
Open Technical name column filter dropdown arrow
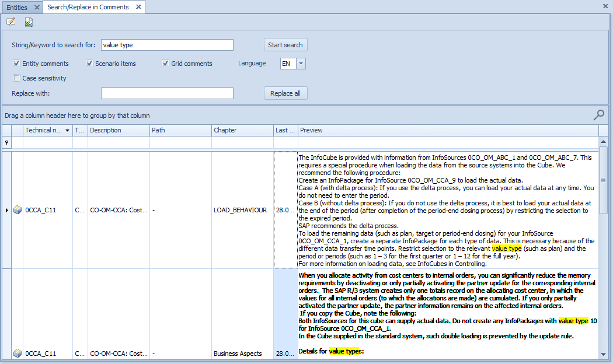click(68, 131)
